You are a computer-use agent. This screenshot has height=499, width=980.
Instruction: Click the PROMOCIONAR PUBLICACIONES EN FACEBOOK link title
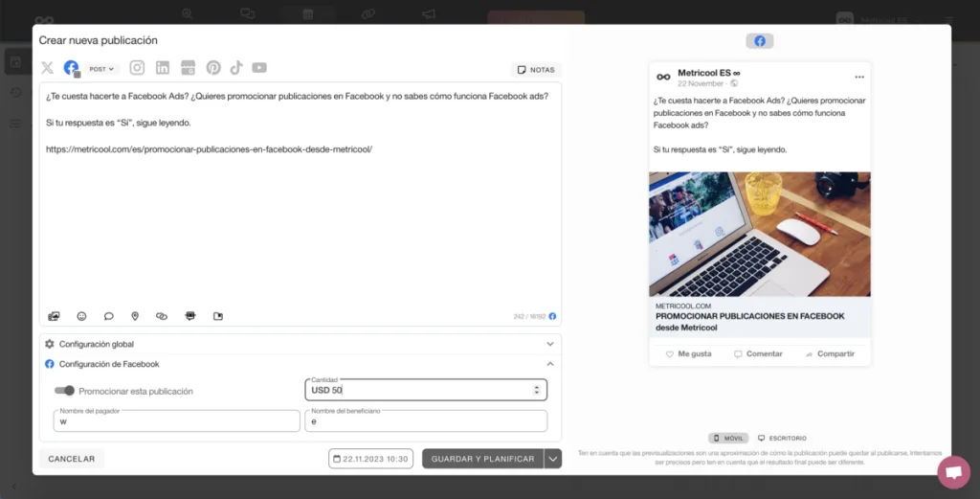coord(750,322)
